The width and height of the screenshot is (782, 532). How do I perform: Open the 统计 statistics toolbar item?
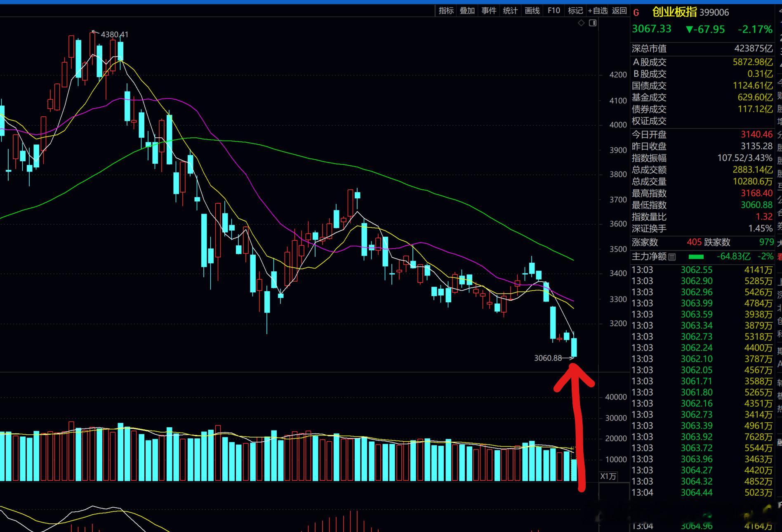click(x=510, y=11)
